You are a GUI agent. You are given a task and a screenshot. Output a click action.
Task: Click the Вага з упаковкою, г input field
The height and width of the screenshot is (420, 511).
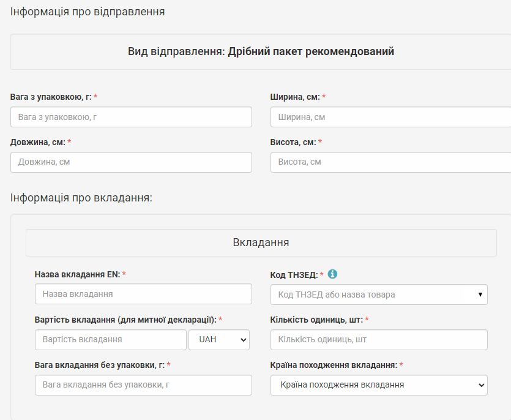[x=131, y=117]
